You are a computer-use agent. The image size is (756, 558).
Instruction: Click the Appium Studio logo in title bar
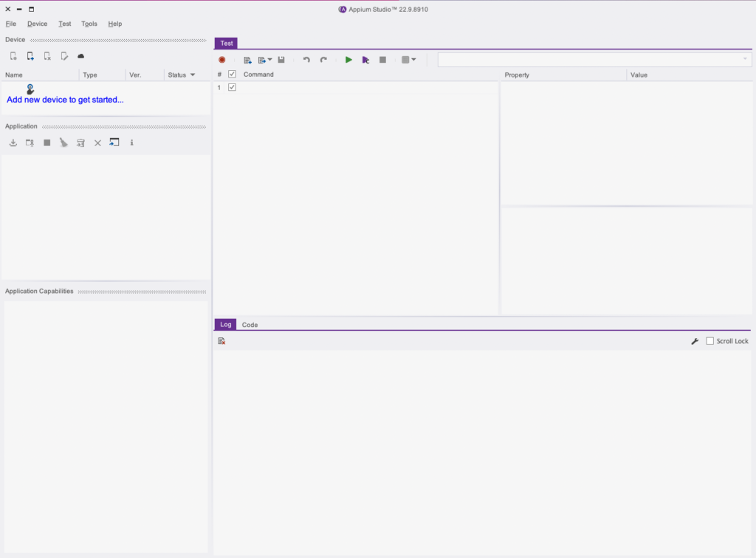coord(343,9)
